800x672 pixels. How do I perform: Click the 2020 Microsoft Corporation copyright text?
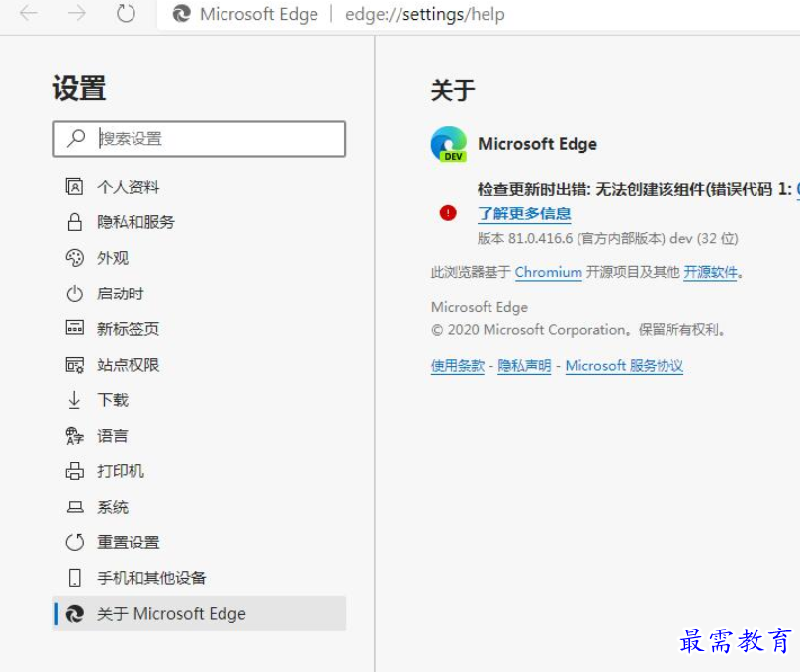pyautogui.click(x=578, y=330)
